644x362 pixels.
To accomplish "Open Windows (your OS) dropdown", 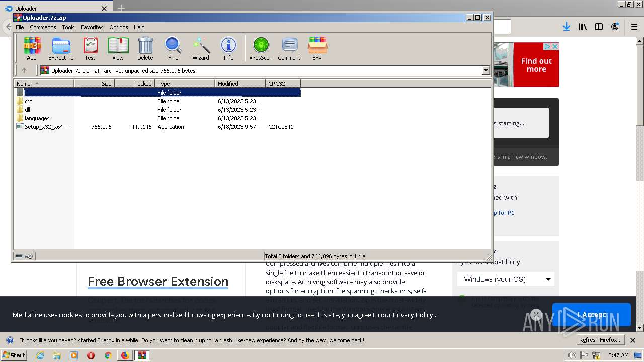I will coord(506,279).
